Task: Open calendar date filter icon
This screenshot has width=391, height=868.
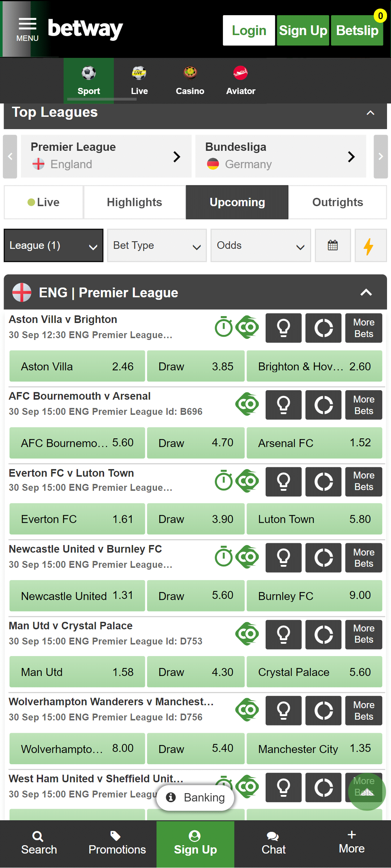Action: point(332,245)
